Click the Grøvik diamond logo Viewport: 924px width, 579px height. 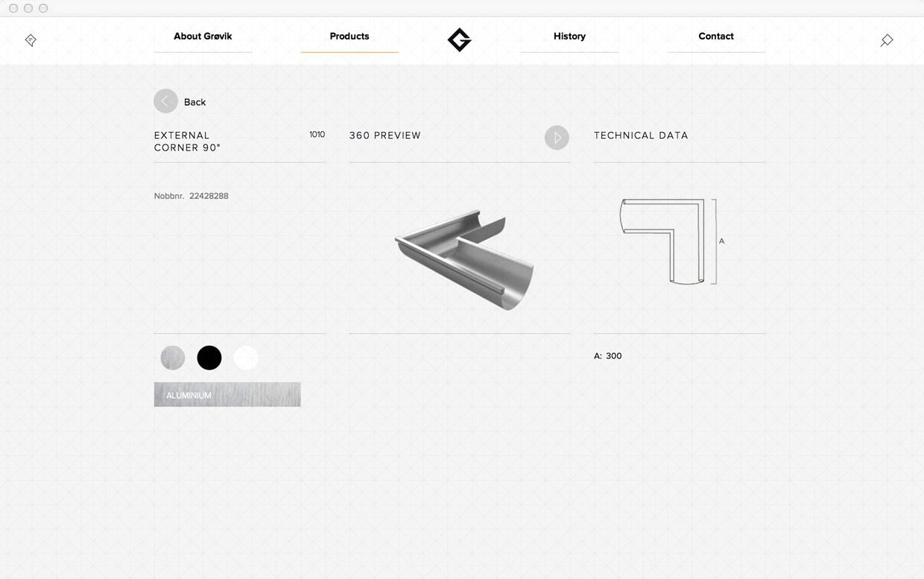click(459, 39)
